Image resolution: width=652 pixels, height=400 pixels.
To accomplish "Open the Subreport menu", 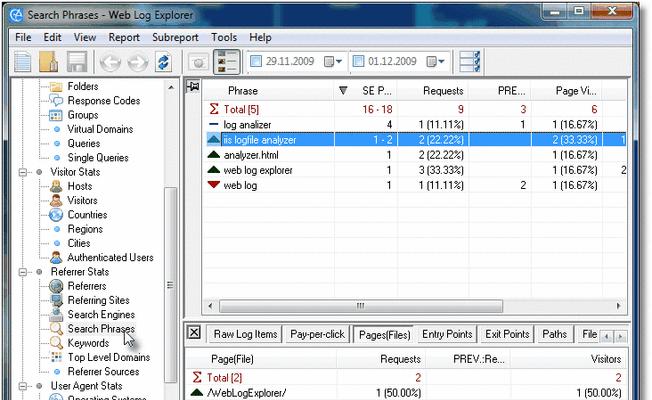I will (x=175, y=37).
